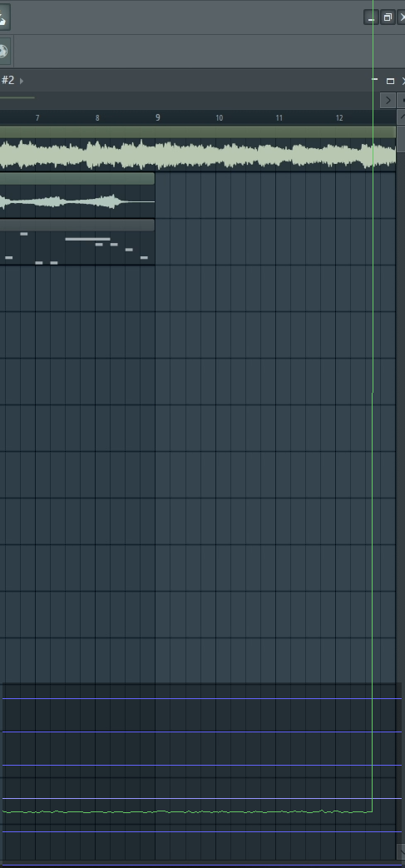Expand the arrow next to #2 label
The height and width of the screenshot is (868, 405).
(x=22, y=81)
